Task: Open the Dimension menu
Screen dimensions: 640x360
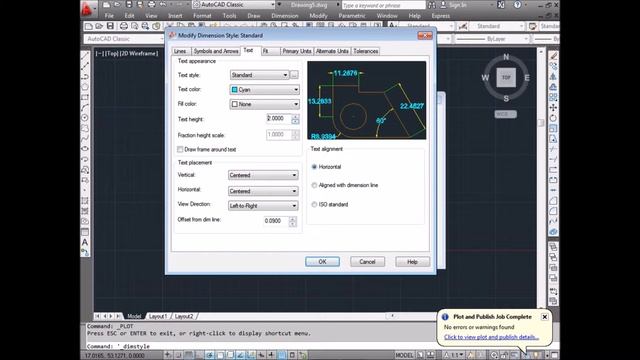Action: tap(284, 16)
